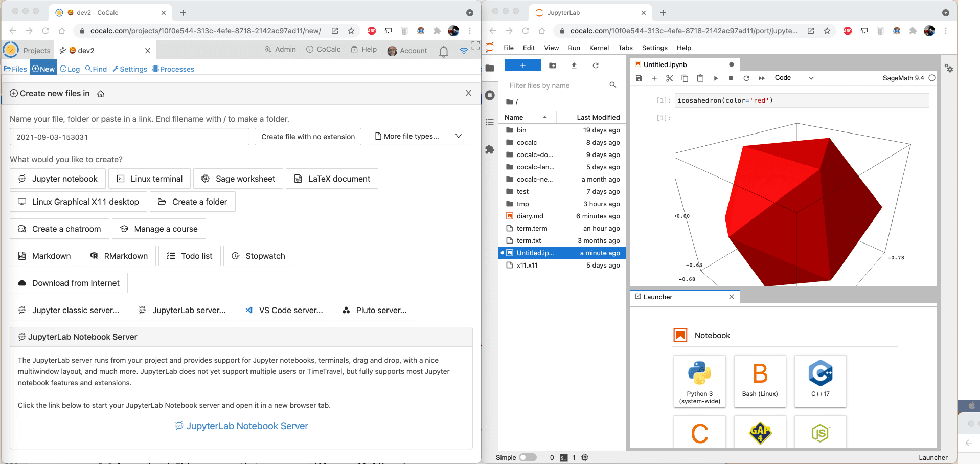The image size is (980, 464).
Task: Open the Table of Contents sidebar
Action: 490,122
